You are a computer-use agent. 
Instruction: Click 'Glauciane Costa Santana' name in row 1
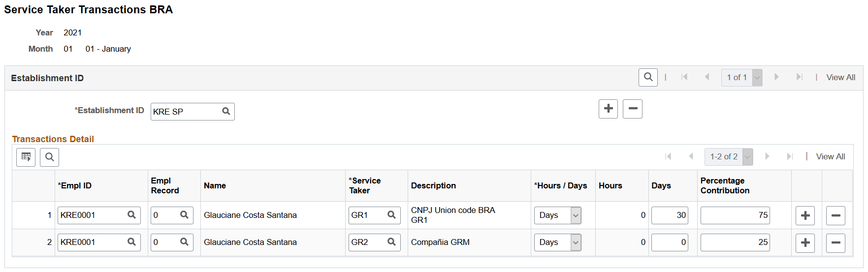pyautogui.click(x=250, y=215)
